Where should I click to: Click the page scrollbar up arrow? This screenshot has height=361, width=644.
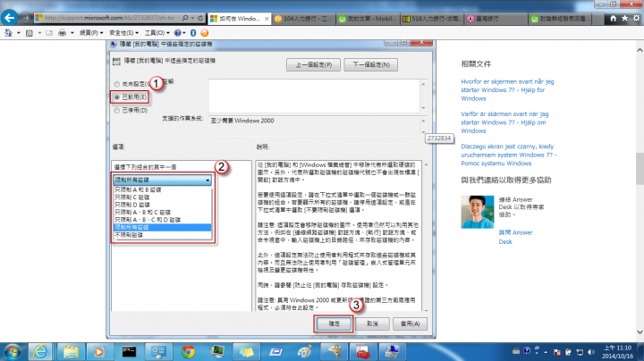pos(640,50)
